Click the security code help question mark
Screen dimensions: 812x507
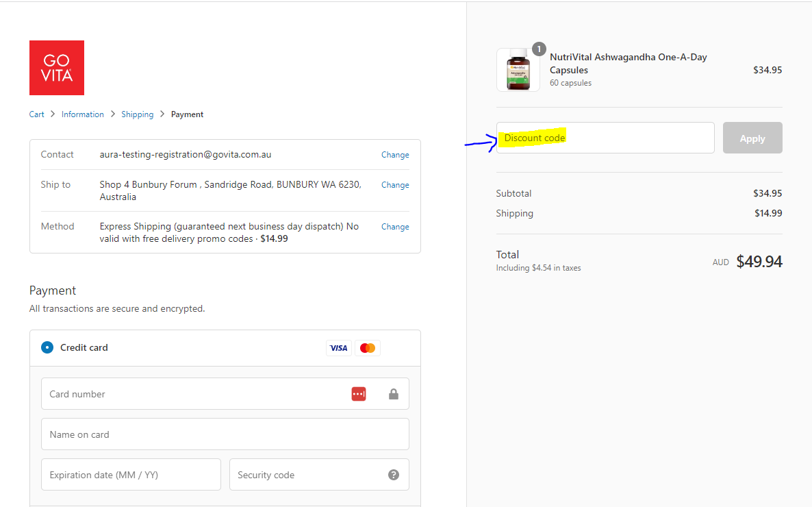click(394, 475)
